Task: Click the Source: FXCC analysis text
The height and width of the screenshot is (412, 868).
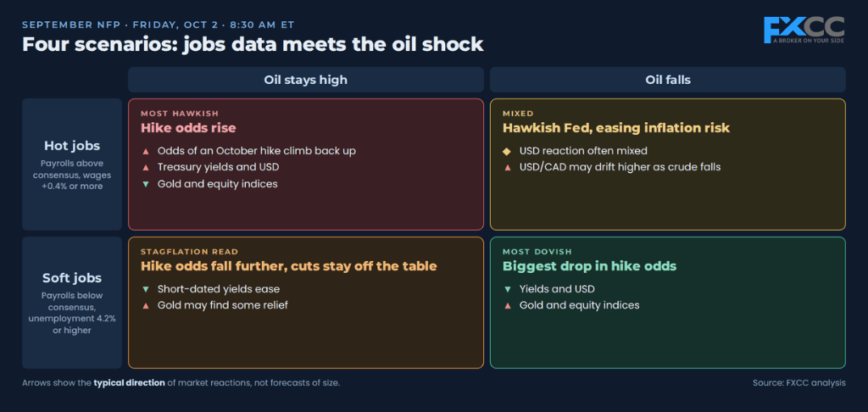Action: (x=798, y=382)
